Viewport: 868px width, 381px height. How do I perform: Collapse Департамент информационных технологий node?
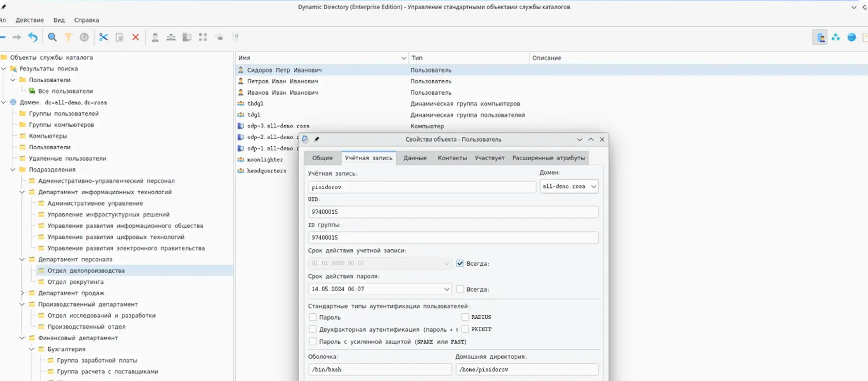pos(22,192)
